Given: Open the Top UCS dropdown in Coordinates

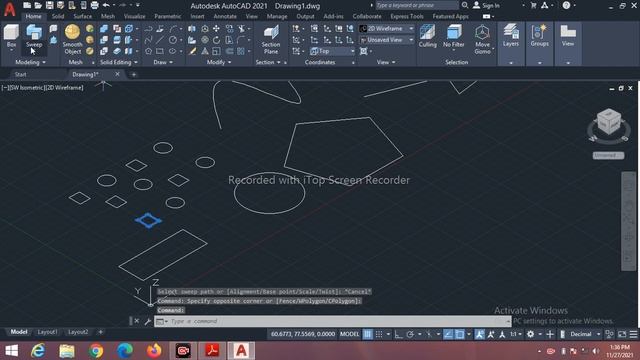Looking at the screenshot, I should pos(332,51).
